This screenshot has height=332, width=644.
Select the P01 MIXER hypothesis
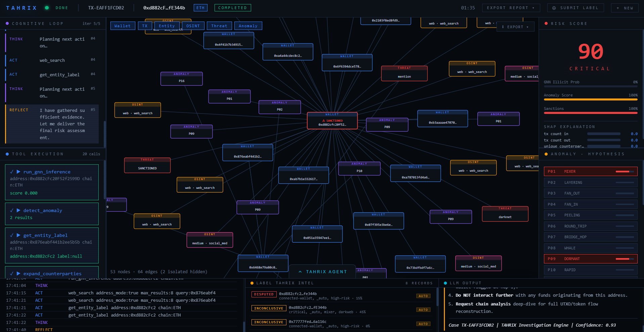(591, 171)
